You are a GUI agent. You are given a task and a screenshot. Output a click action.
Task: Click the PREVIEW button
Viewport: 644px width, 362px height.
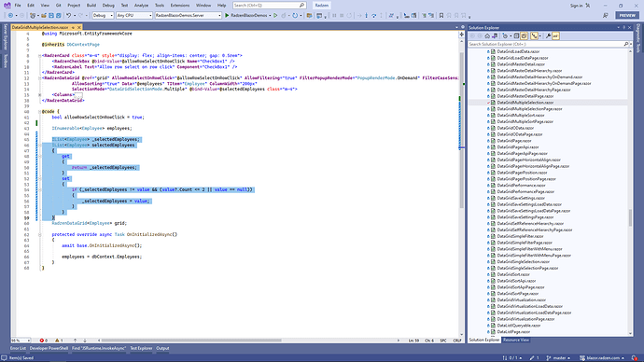point(627,15)
